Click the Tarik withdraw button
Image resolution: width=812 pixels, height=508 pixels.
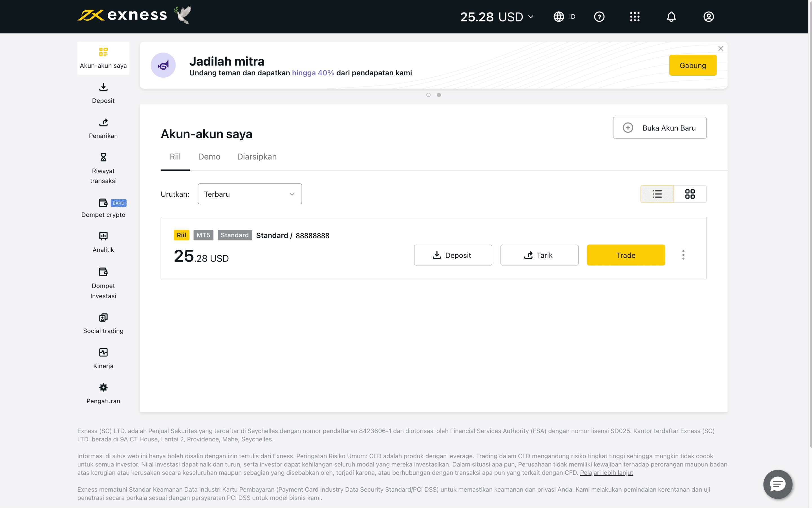pyautogui.click(x=539, y=255)
